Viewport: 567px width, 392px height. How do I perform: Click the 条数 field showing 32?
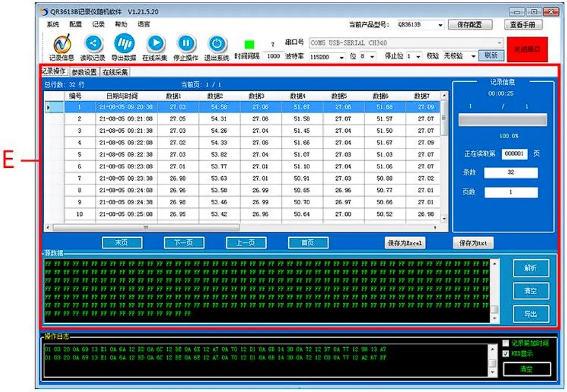tap(511, 173)
